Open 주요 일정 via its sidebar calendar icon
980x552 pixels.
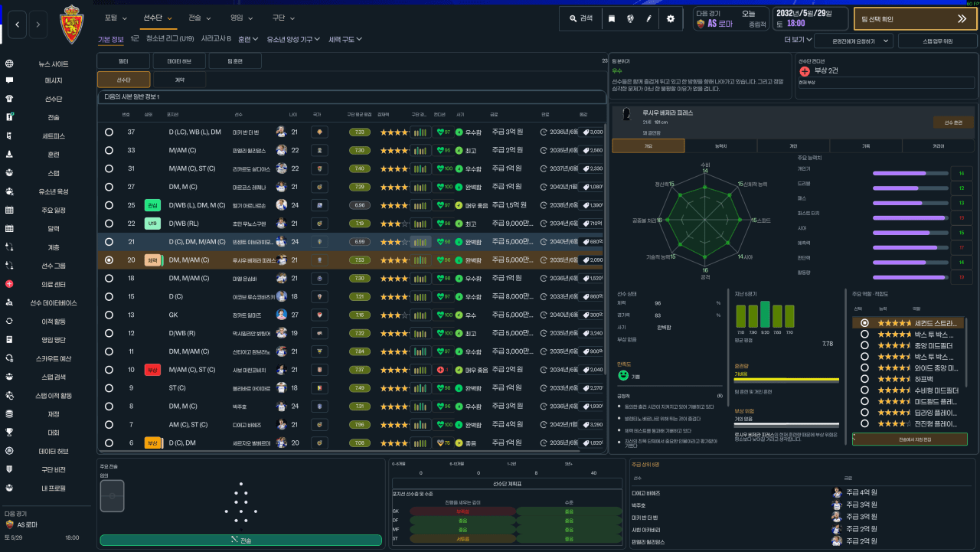pyautogui.click(x=9, y=210)
